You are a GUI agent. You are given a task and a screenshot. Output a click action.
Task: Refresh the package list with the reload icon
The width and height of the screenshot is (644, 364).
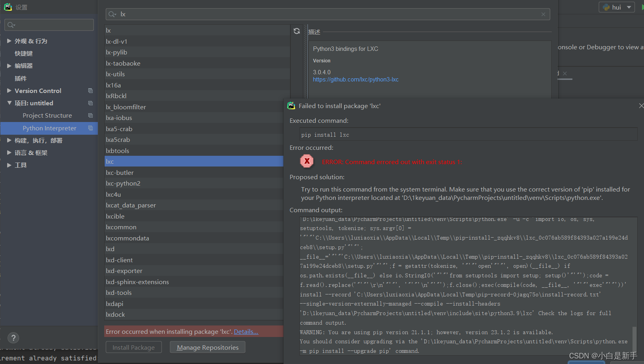coord(296,31)
